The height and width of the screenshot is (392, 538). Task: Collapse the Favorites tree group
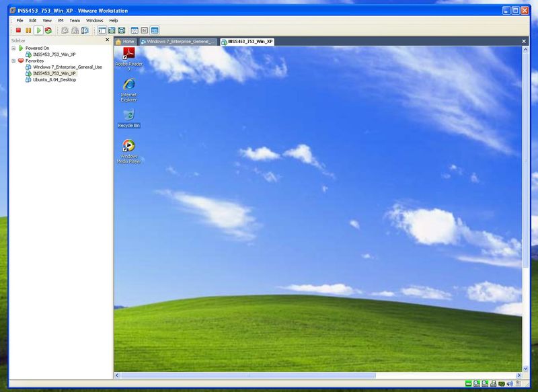click(13, 61)
